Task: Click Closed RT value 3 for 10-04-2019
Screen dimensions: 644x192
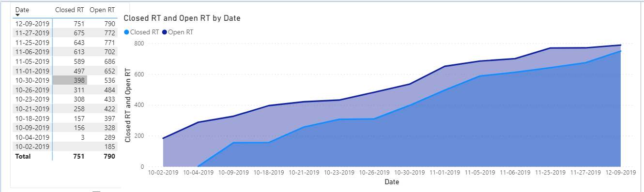Action: click(83, 137)
